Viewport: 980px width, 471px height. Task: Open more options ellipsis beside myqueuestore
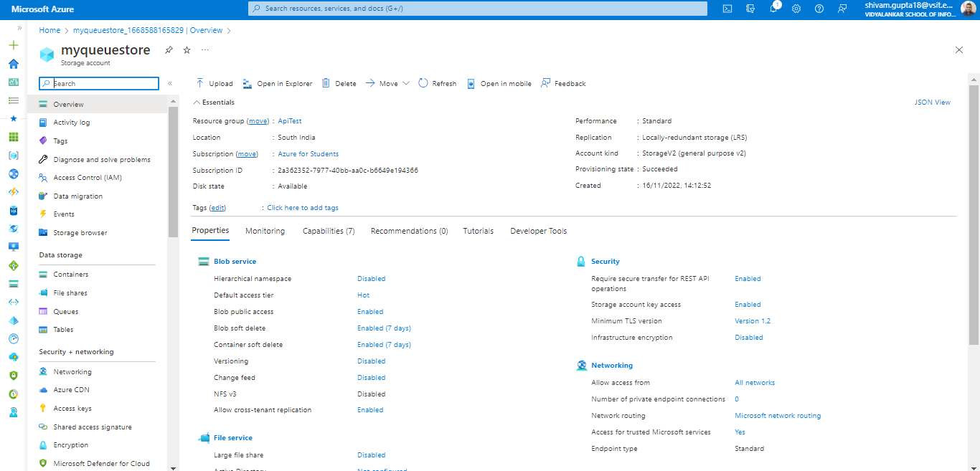(205, 50)
